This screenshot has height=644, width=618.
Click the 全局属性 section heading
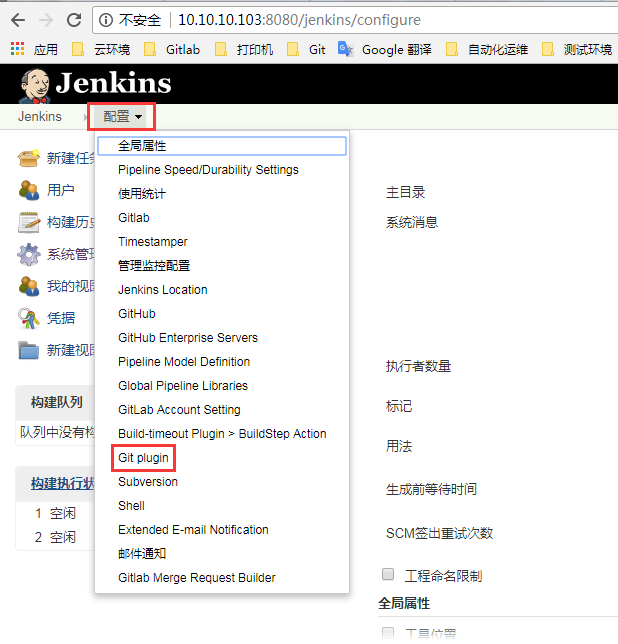click(x=404, y=603)
